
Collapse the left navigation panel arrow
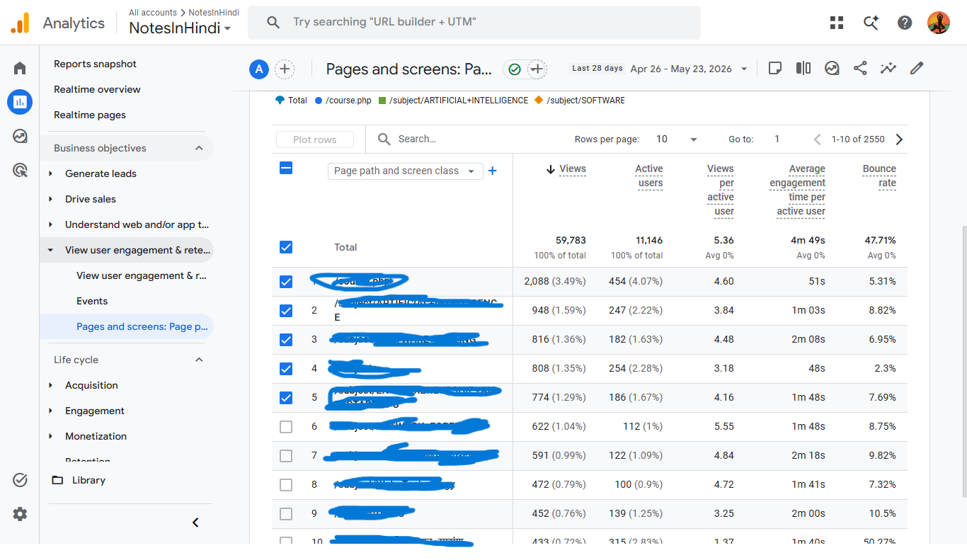[196, 522]
